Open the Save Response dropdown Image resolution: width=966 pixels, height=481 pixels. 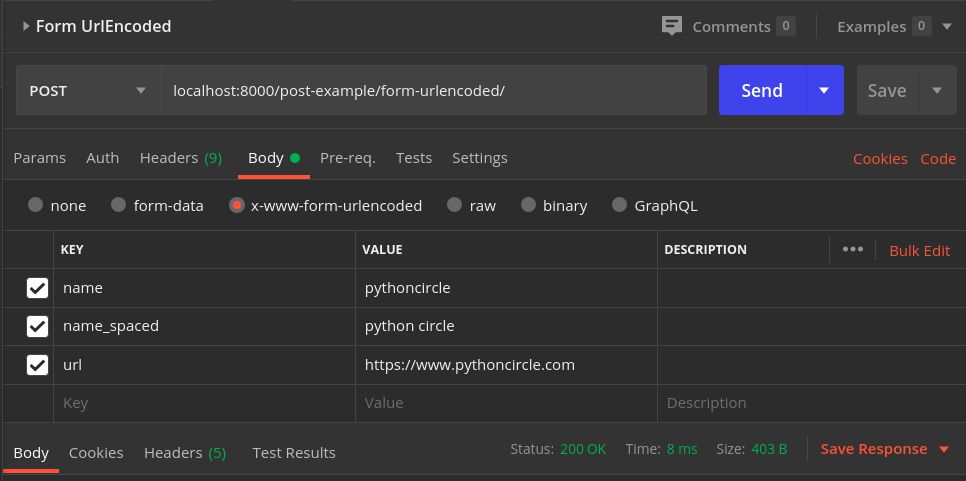[x=885, y=450]
